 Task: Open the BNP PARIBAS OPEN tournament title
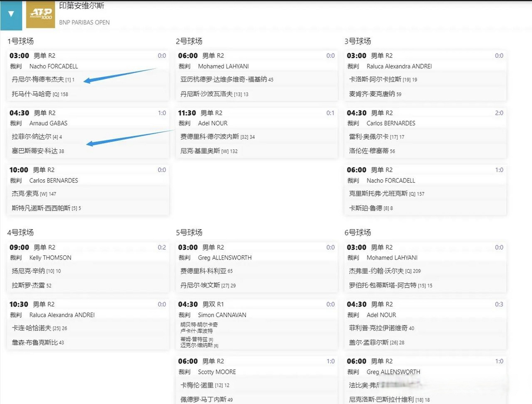tap(84, 22)
